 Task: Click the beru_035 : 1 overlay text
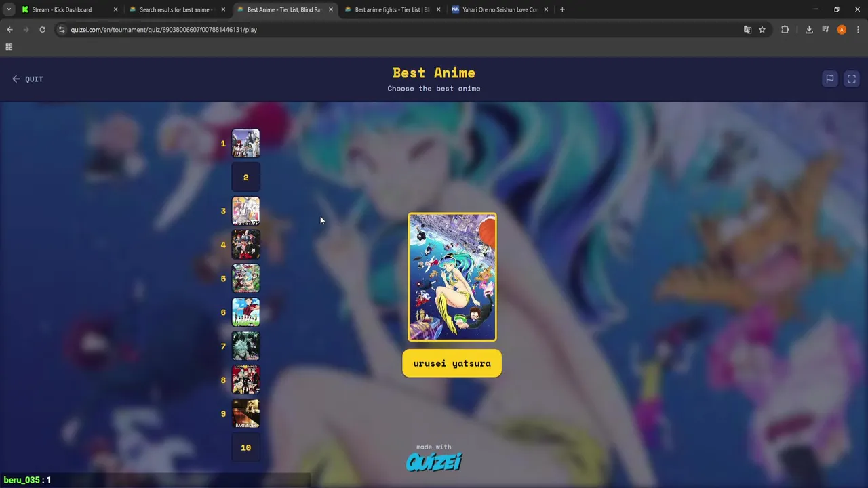pos(27,480)
